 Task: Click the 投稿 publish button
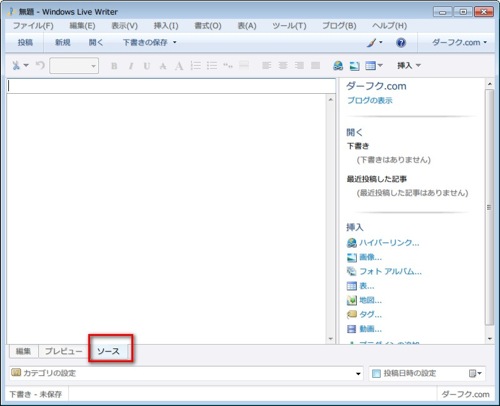(25, 43)
